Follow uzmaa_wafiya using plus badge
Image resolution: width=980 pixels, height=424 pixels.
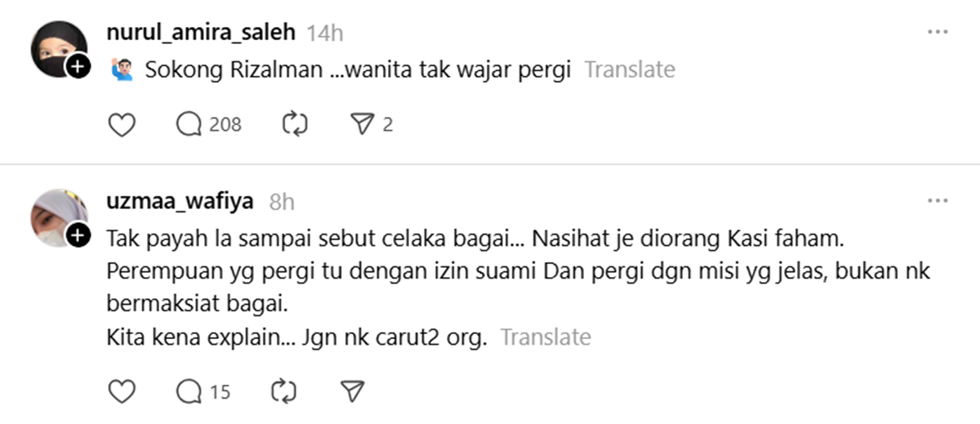78,237
